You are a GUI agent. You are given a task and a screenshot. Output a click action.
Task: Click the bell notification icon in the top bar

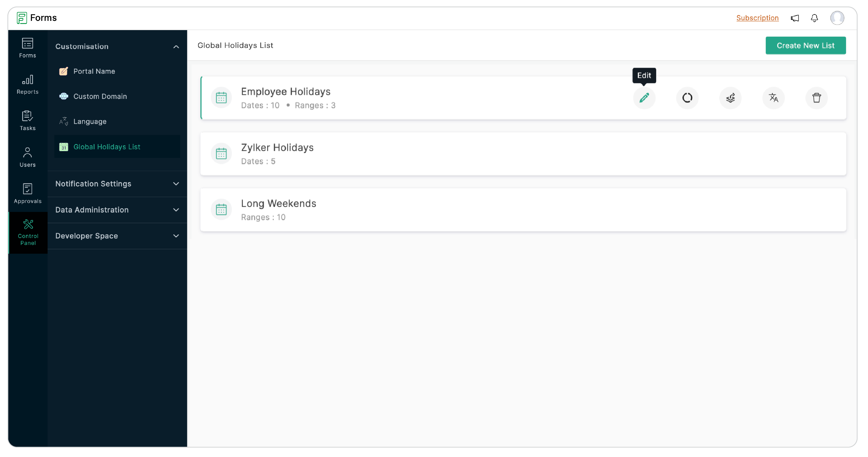[x=815, y=18]
